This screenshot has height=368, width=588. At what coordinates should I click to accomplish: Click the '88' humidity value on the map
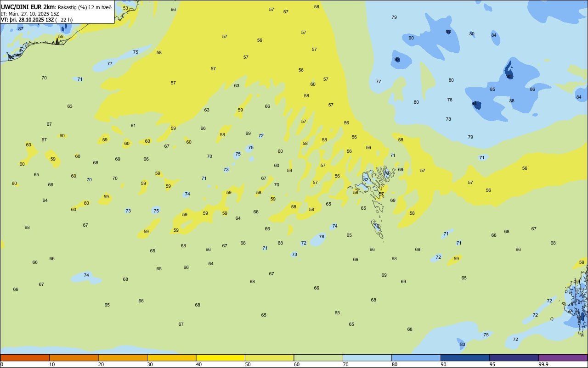[x=512, y=100]
